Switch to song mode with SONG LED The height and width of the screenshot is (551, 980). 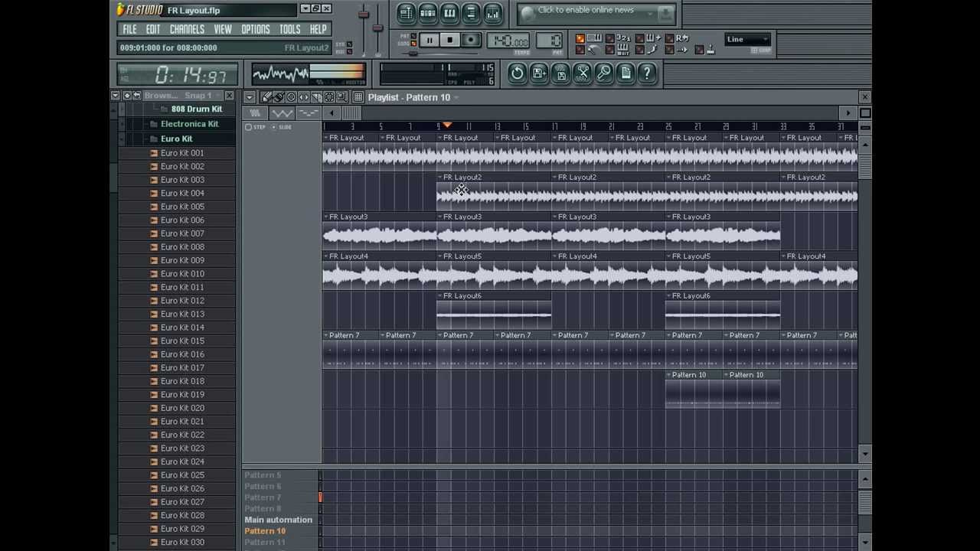(x=413, y=44)
